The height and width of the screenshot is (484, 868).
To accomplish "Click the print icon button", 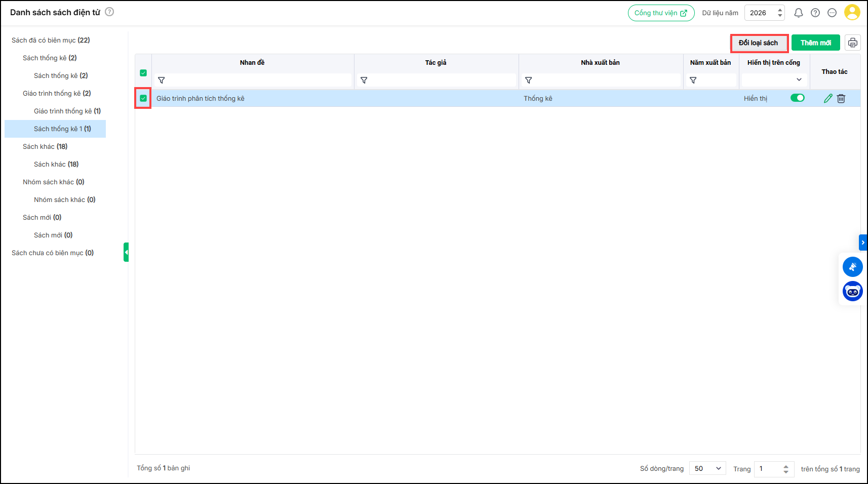I will point(852,43).
